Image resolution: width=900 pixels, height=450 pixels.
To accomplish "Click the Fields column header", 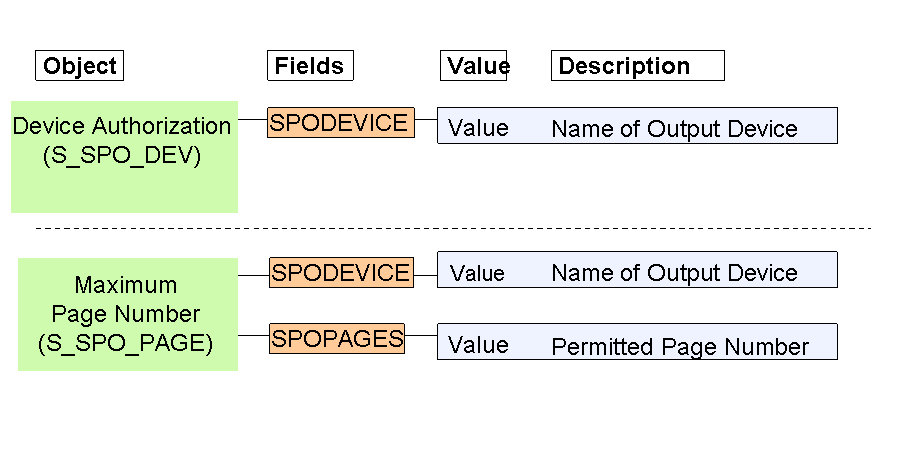I will tap(310, 66).
